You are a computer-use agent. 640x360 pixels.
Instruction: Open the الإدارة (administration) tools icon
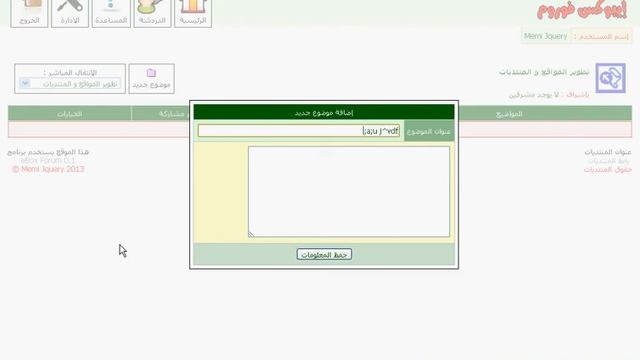[70, 13]
